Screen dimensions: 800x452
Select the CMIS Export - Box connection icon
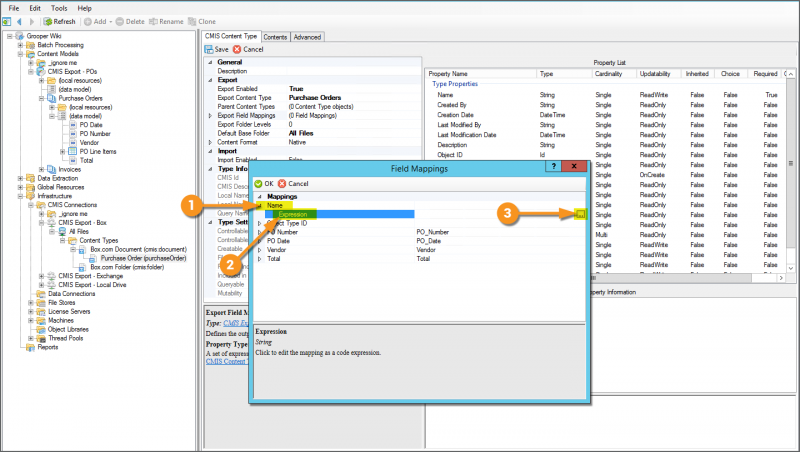point(52,223)
